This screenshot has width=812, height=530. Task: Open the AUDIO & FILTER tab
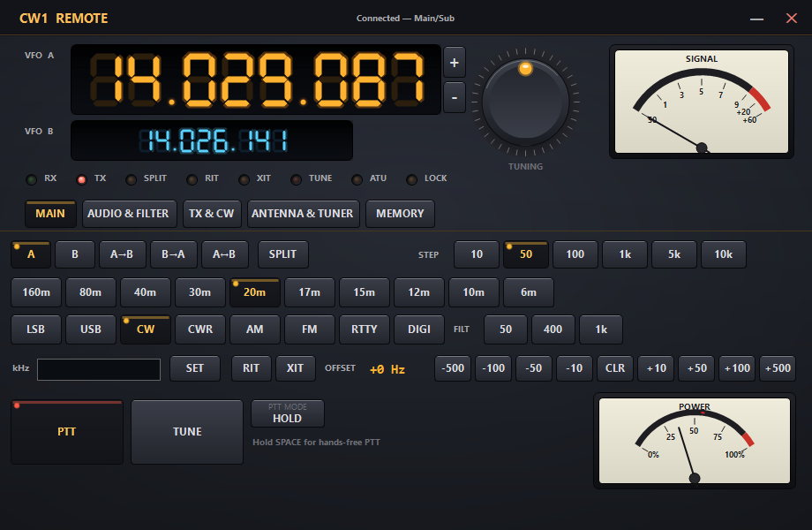point(130,214)
